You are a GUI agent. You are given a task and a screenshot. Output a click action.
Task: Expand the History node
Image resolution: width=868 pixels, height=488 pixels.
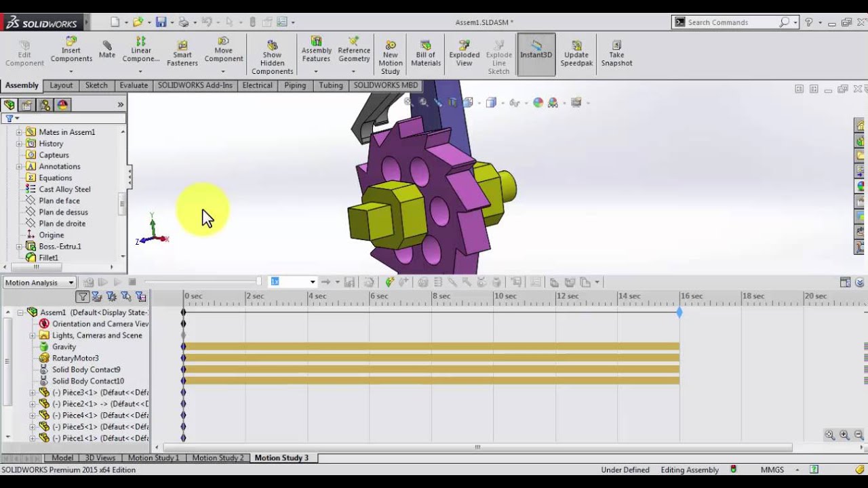(19, 144)
